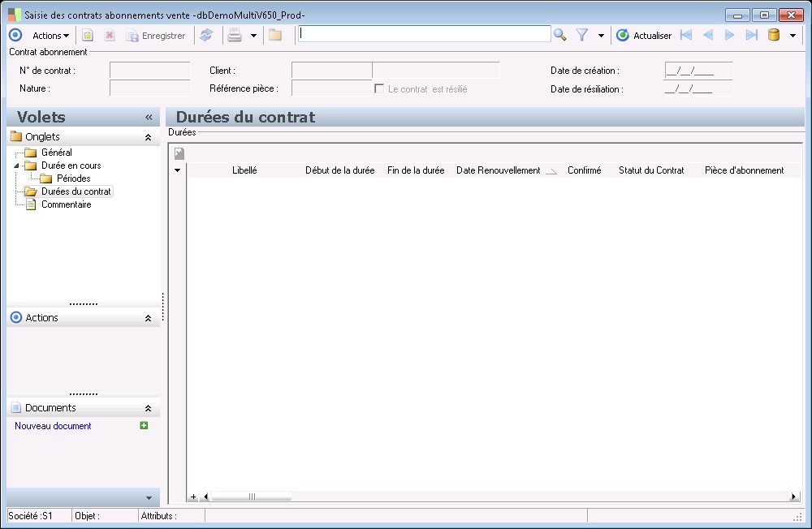The height and width of the screenshot is (529, 812).
Task: Open the database icon dropdown arrow
Action: click(793, 36)
